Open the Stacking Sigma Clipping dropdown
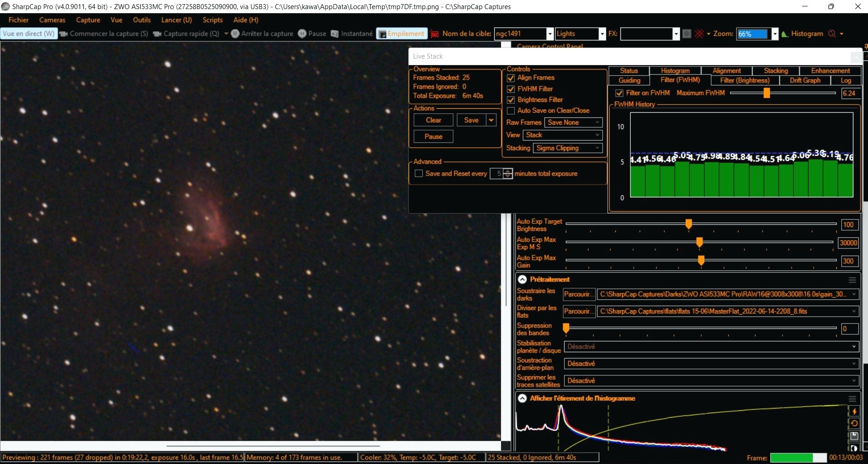Screen dimensions: 868x464 569,148
